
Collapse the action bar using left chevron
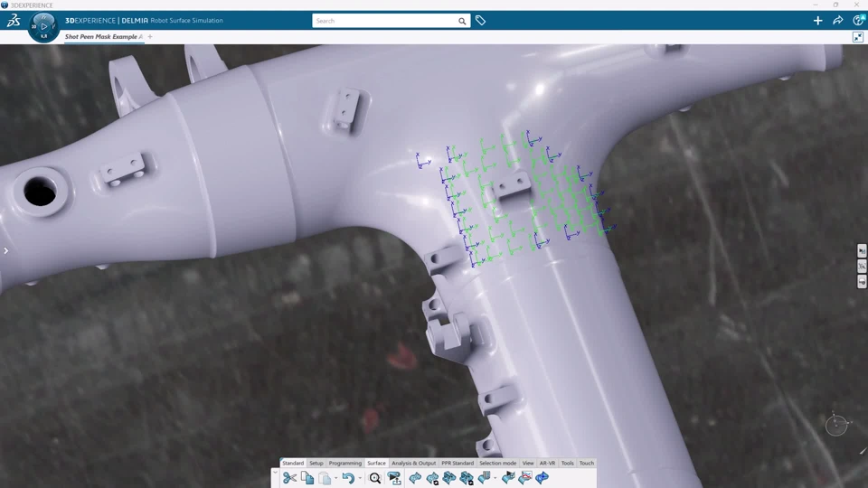pos(275,474)
